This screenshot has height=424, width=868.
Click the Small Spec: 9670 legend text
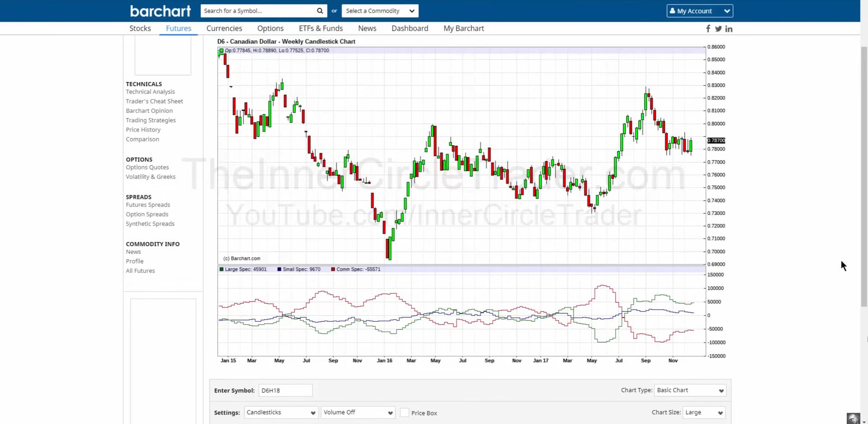point(302,269)
